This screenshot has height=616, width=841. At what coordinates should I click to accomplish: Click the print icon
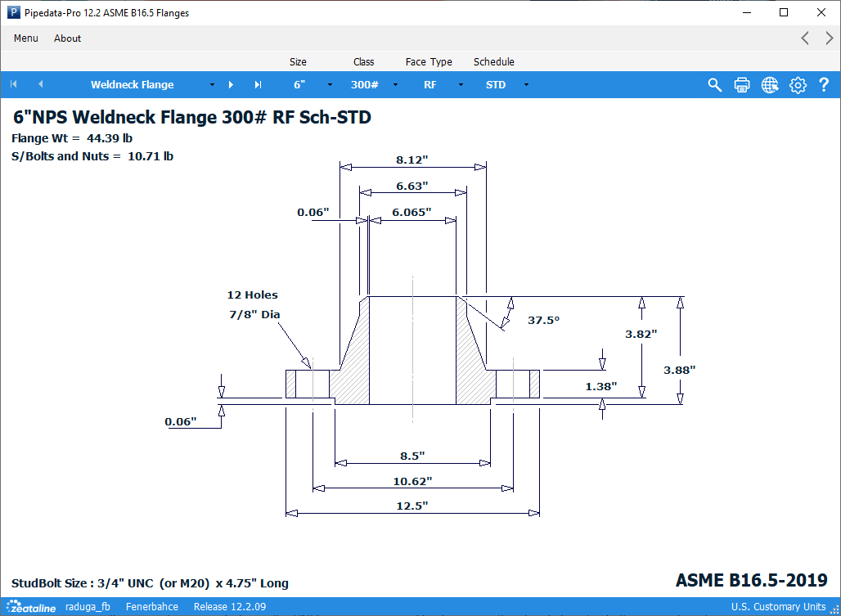[x=742, y=84]
